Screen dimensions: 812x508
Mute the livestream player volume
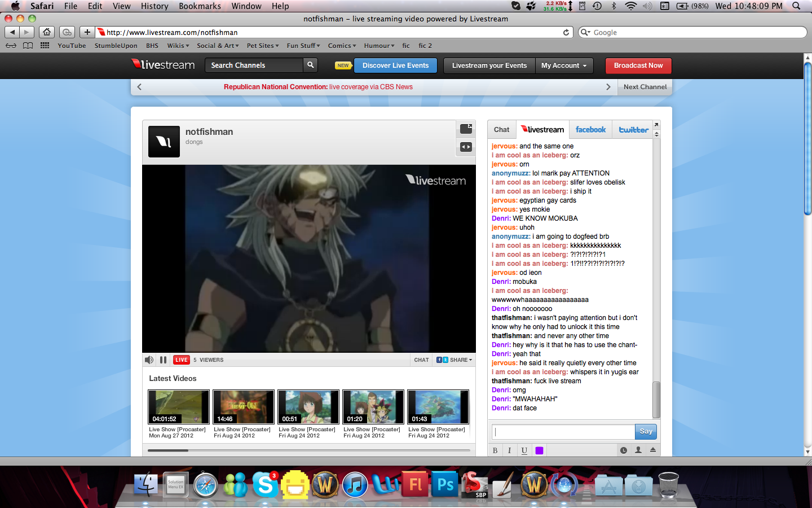pos(149,360)
